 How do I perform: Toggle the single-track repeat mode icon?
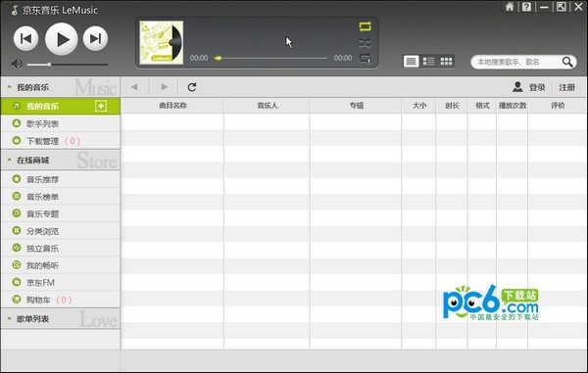pos(365,59)
